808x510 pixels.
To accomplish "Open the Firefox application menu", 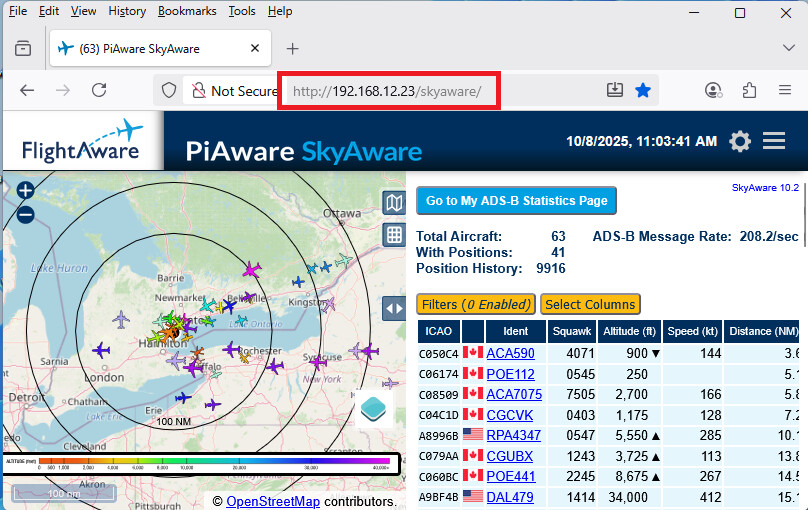I will click(x=785, y=90).
